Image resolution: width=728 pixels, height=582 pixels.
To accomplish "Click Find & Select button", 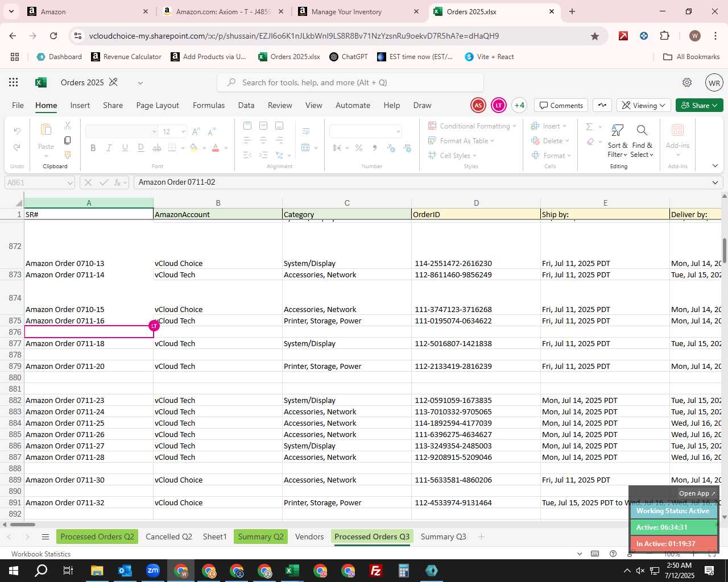I will [642, 141].
